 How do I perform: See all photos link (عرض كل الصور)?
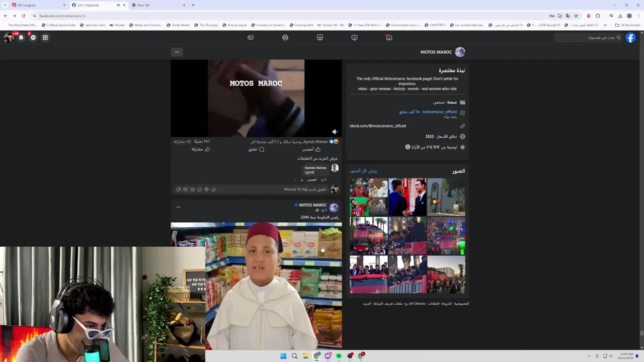coord(364,171)
